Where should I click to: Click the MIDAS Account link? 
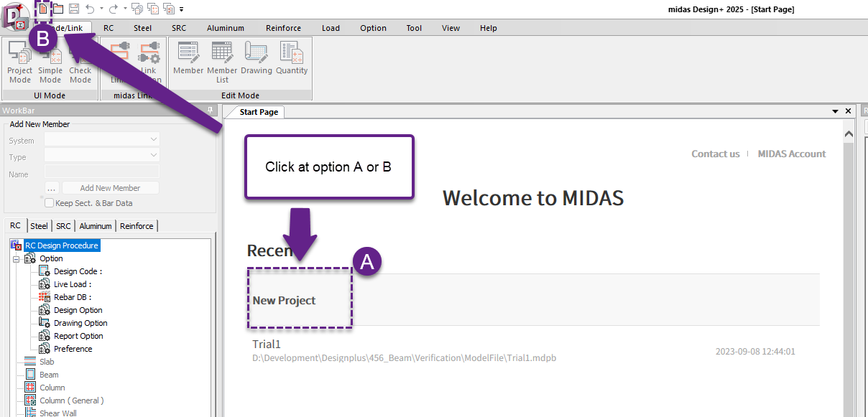click(792, 154)
